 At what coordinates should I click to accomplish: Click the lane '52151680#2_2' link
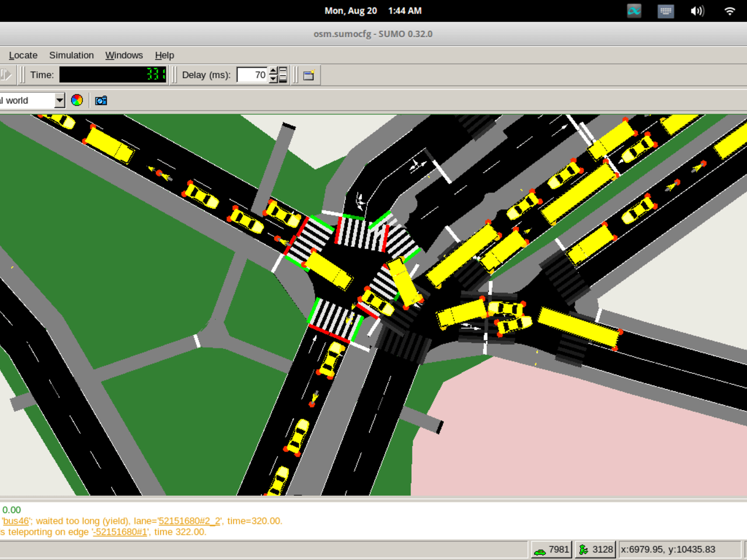click(190, 521)
